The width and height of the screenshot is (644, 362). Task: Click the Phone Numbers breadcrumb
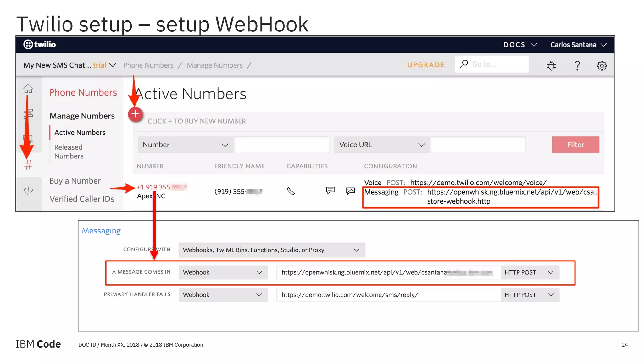(148, 65)
